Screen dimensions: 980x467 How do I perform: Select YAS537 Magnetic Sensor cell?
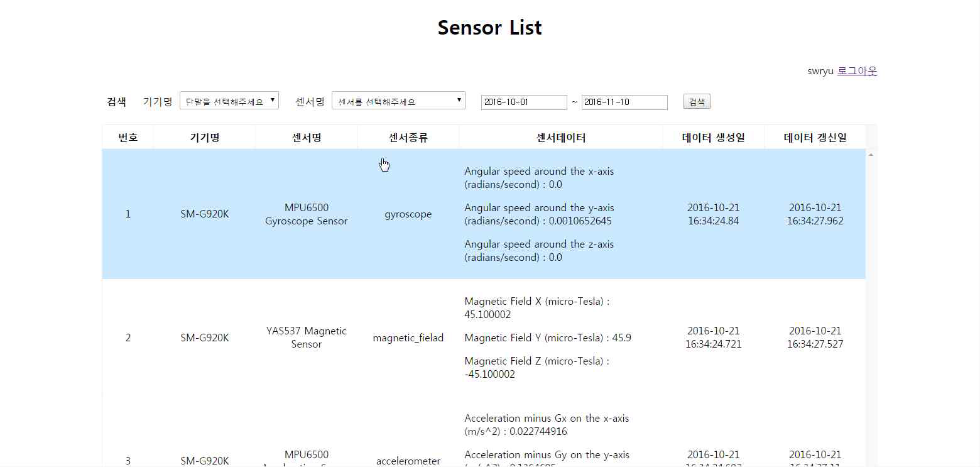(307, 338)
